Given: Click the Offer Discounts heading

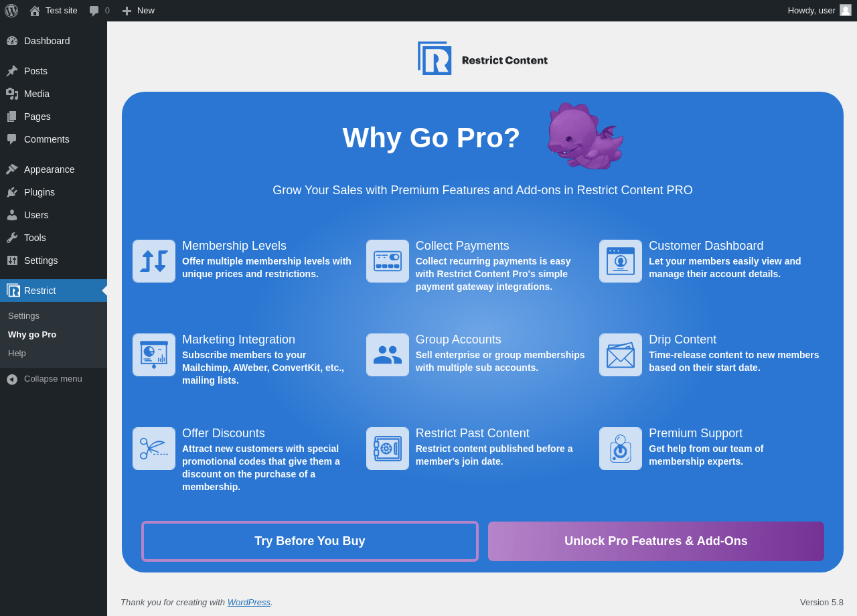Looking at the screenshot, I should point(224,433).
